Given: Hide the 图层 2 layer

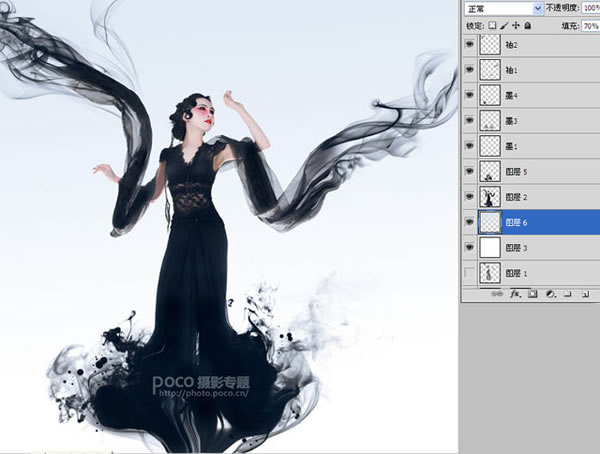Looking at the screenshot, I should [x=469, y=196].
